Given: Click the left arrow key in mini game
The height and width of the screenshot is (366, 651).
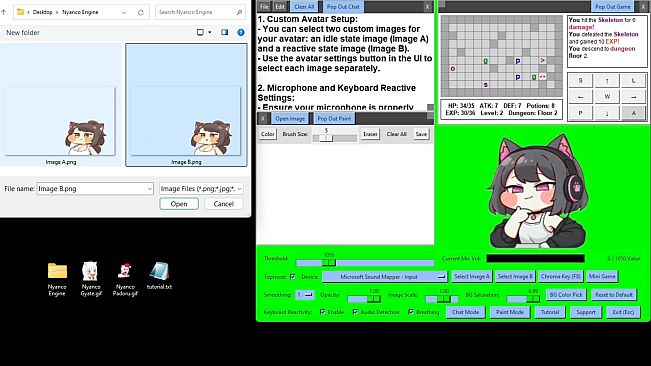Looking at the screenshot, I should [580, 97].
